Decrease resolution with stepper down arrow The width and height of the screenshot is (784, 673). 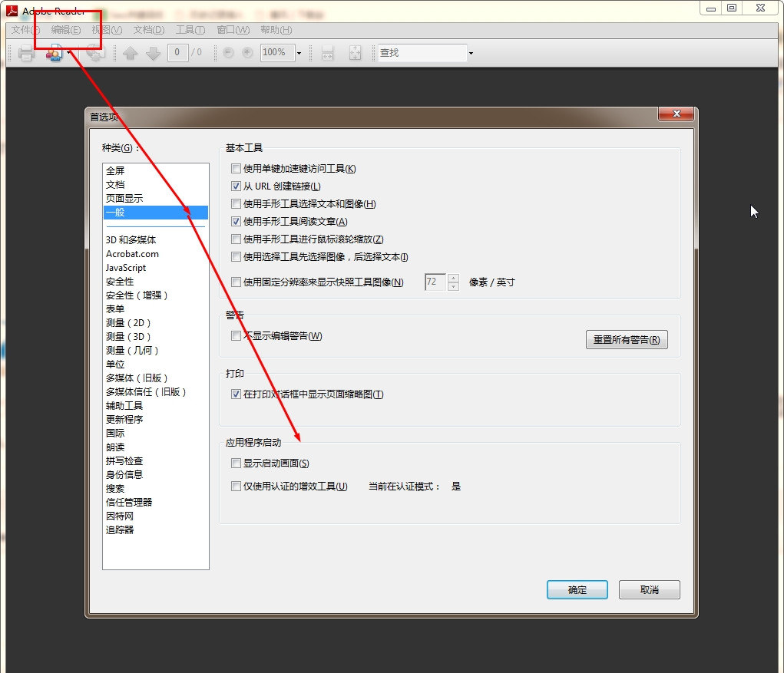[x=453, y=286]
